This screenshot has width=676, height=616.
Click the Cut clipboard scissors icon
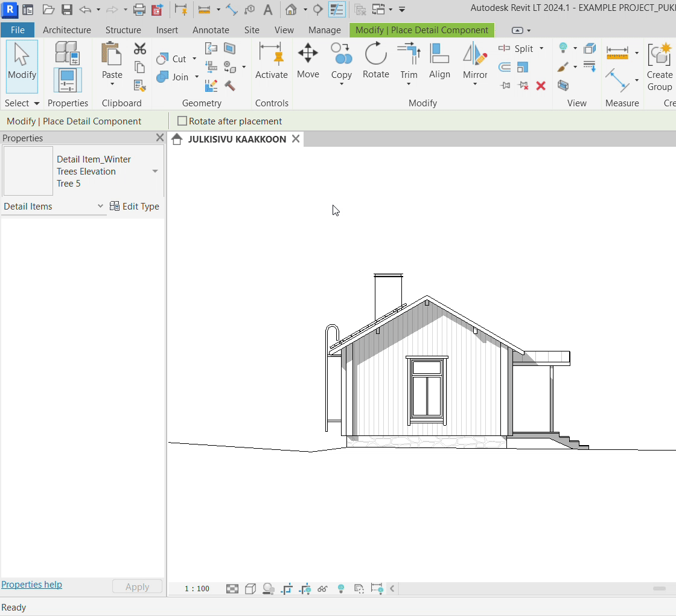tap(140, 49)
